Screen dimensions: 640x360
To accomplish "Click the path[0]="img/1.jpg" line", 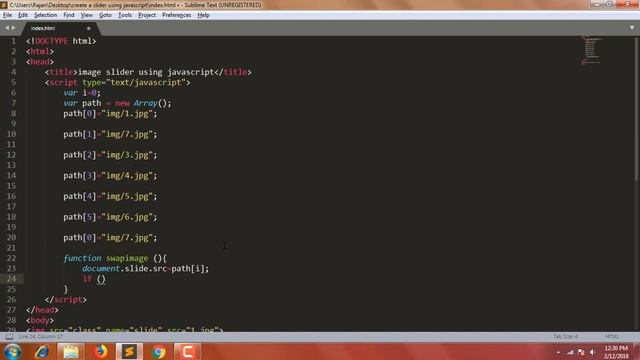I will 110,113.
